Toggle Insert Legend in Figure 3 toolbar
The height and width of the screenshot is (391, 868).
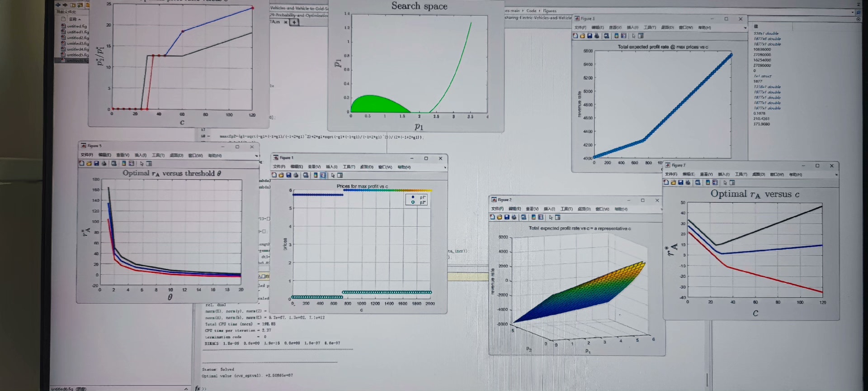[x=624, y=36]
